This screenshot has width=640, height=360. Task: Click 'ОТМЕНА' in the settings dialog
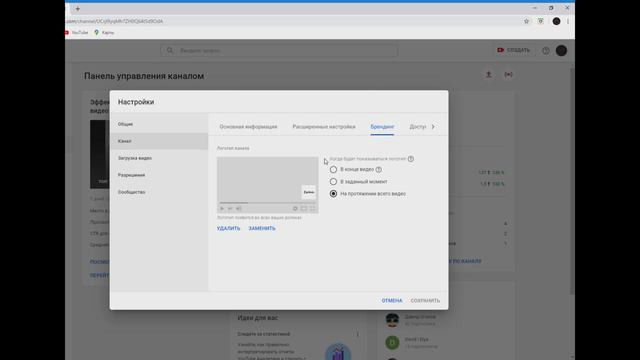pos(392,300)
